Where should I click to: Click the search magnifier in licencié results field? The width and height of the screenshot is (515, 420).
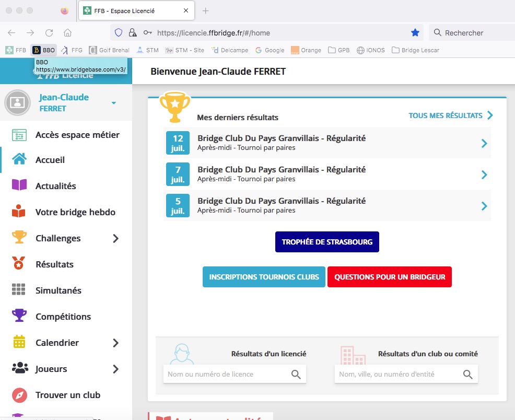click(296, 374)
